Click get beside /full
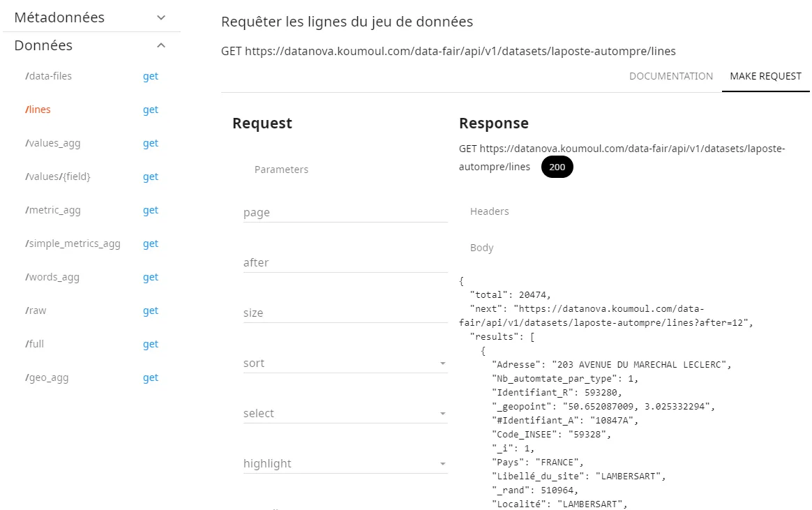The width and height of the screenshot is (812, 510). tap(151, 345)
